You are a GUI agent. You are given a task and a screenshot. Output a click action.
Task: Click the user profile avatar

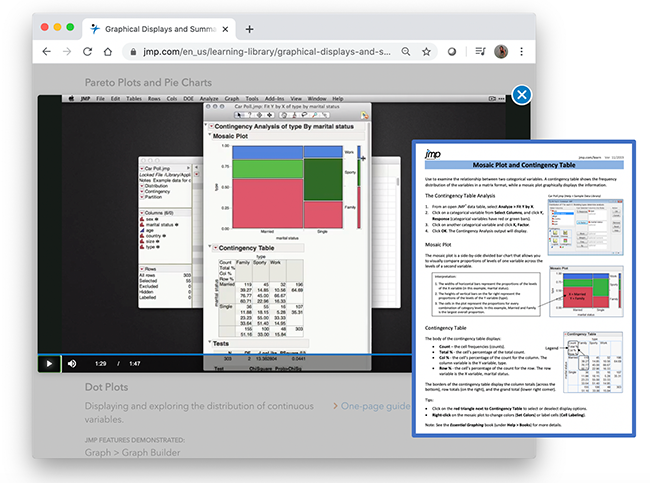click(501, 51)
